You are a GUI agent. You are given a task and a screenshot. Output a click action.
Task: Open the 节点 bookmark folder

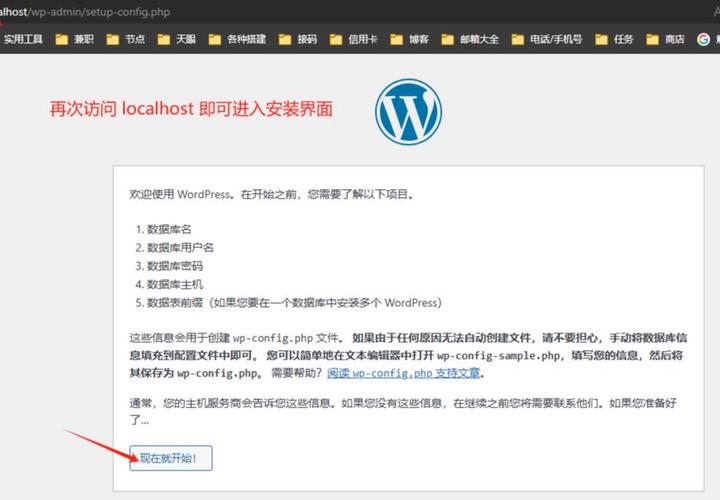126,39
